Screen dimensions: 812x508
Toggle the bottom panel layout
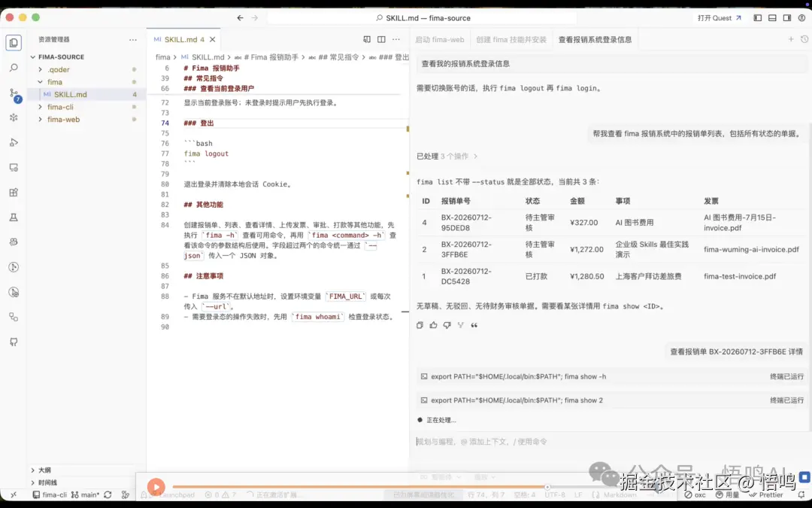(x=772, y=17)
